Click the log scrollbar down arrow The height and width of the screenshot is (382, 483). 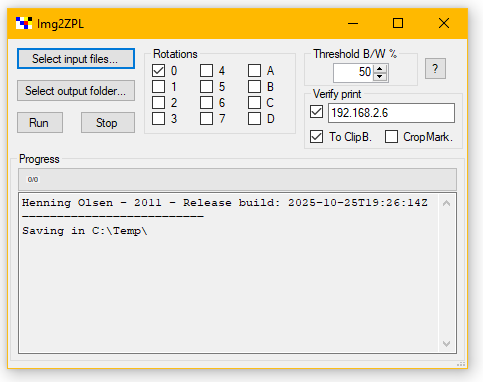point(447,344)
